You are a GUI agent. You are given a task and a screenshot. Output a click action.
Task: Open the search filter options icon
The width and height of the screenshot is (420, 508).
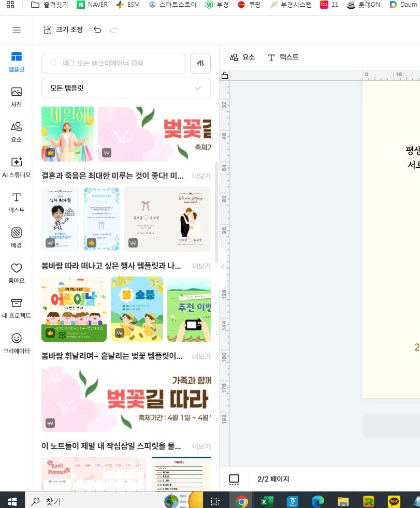point(200,63)
